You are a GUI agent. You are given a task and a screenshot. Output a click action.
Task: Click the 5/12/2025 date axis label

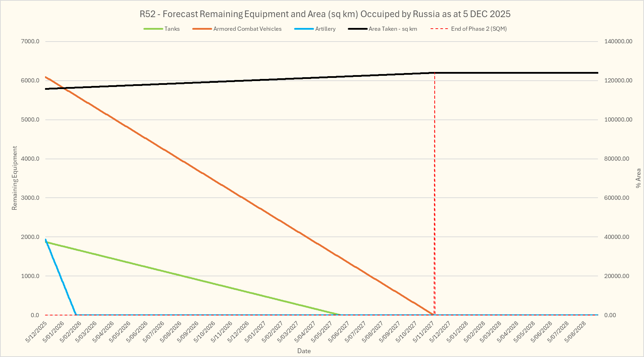point(37,332)
